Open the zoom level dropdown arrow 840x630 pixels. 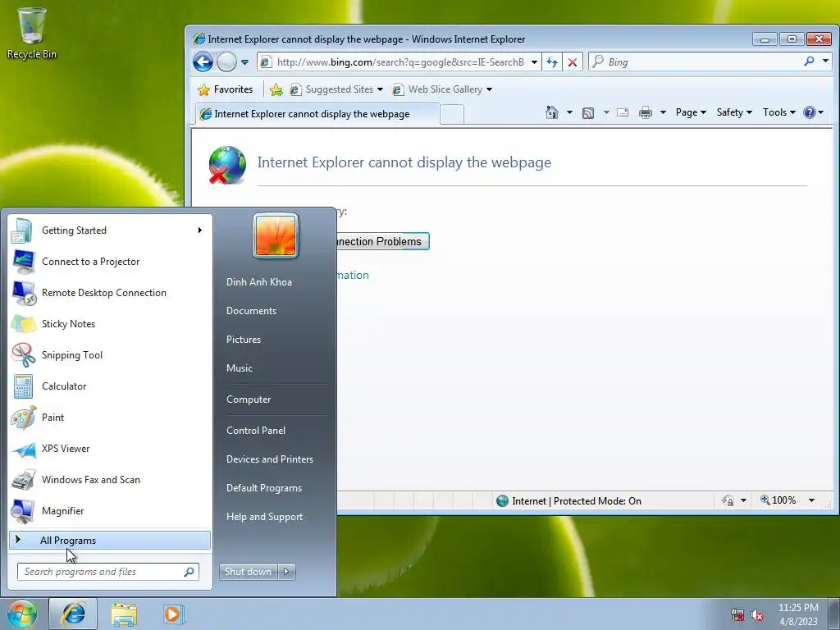click(811, 500)
